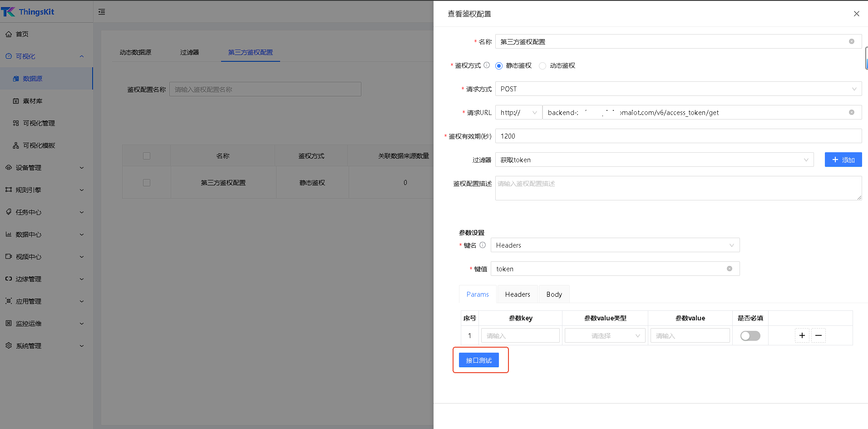This screenshot has width=868, height=429.
Task: Click the 鉴权有效期 input field
Action: (678, 136)
